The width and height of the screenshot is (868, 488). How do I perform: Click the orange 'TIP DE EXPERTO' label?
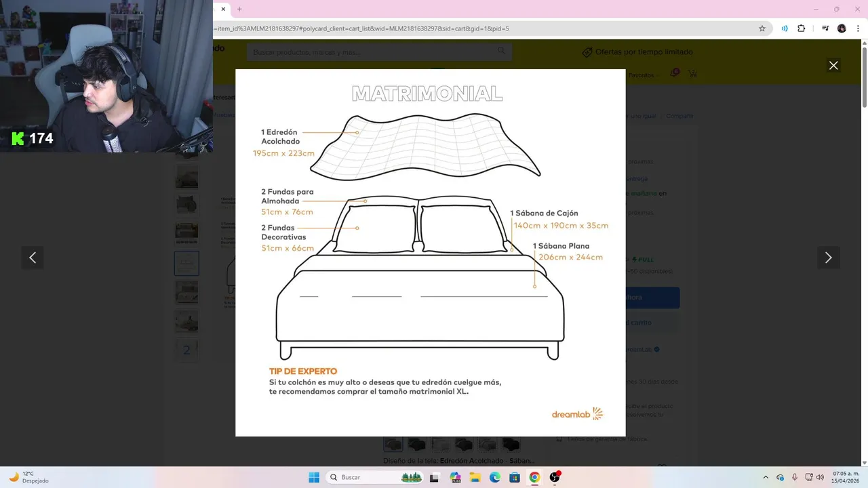click(303, 371)
